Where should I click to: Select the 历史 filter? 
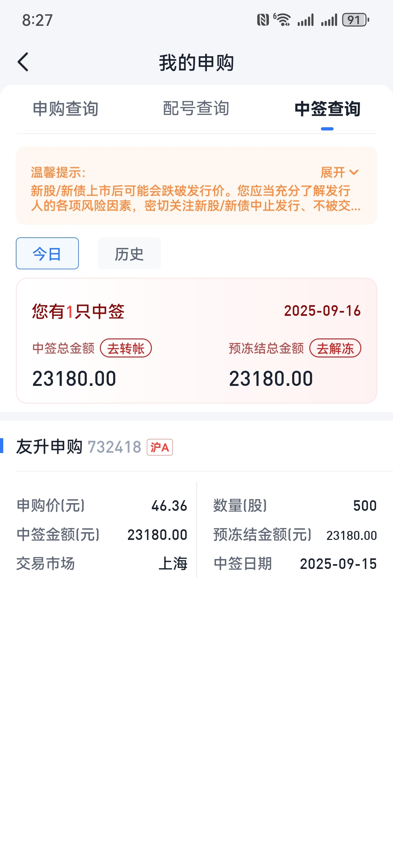pos(129,253)
